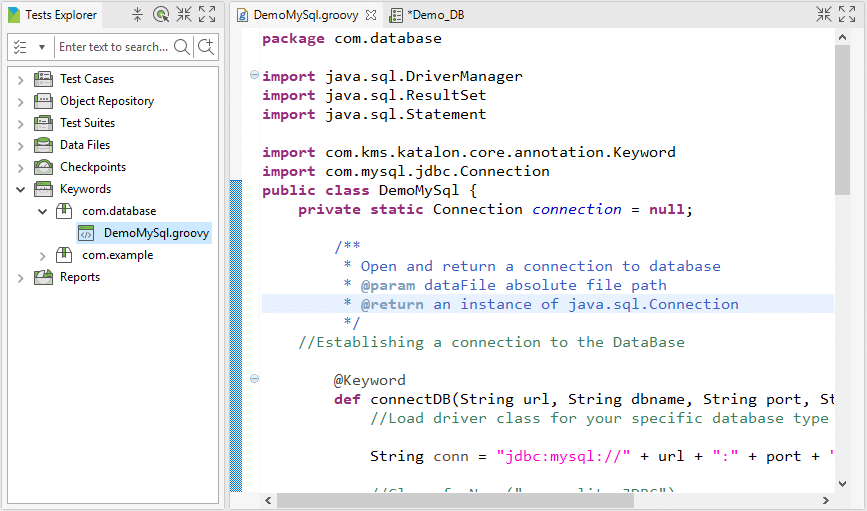This screenshot has height=511, width=867.
Task: Select the Keywords tree item
Action: (85, 189)
